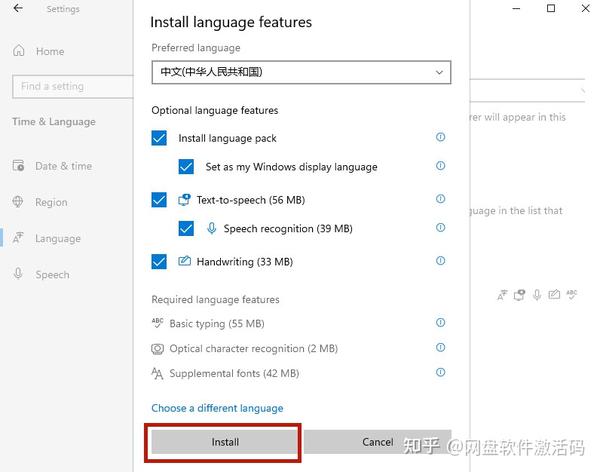Click the Basic typing ABC icon
The width and height of the screenshot is (600, 472).
(x=157, y=323)
